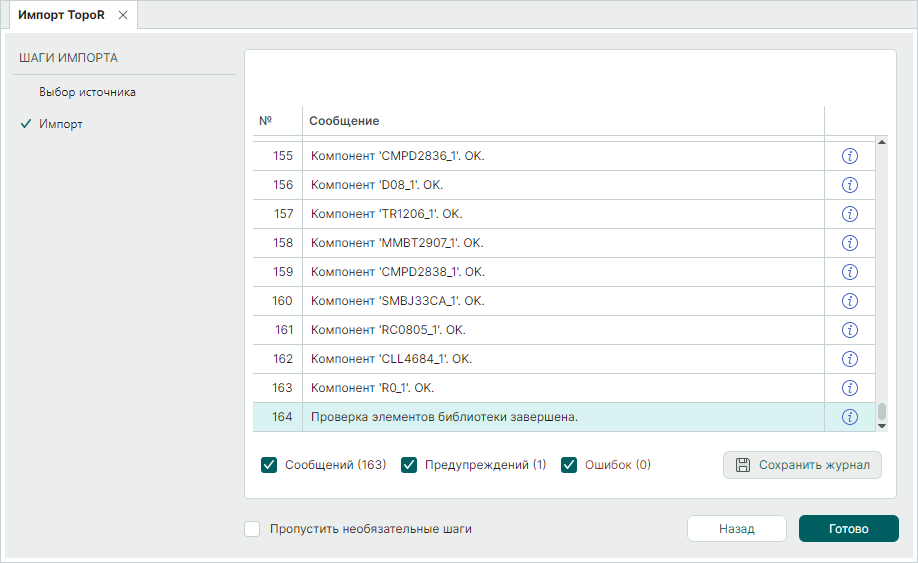Select row 'Компонент 'RC0805_1'. OK.'
This screenshot has width=918, height=563.
coord(564,330)
